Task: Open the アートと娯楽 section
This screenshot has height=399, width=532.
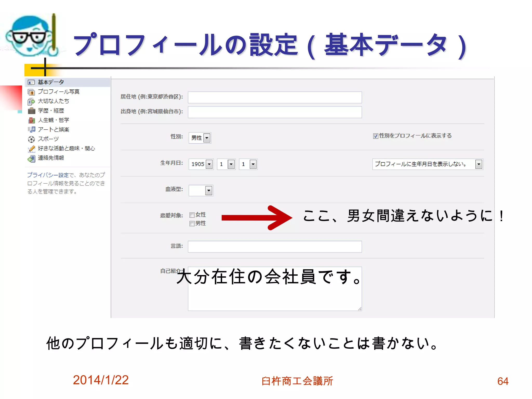Action: pyautogui.click(x=54, y=129)
